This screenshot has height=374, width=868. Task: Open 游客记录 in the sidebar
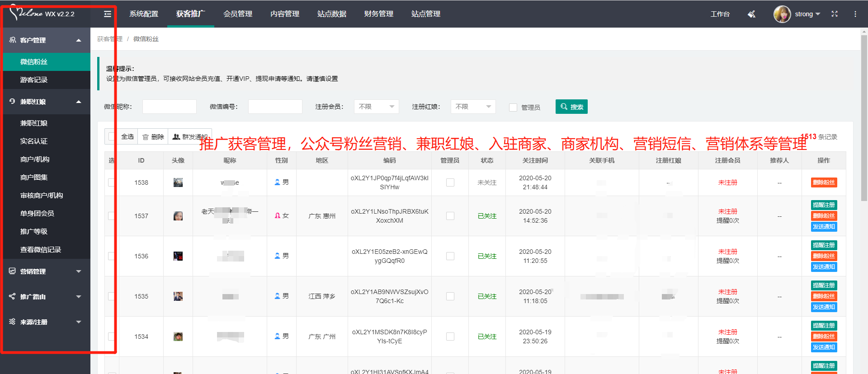(34, 80)
